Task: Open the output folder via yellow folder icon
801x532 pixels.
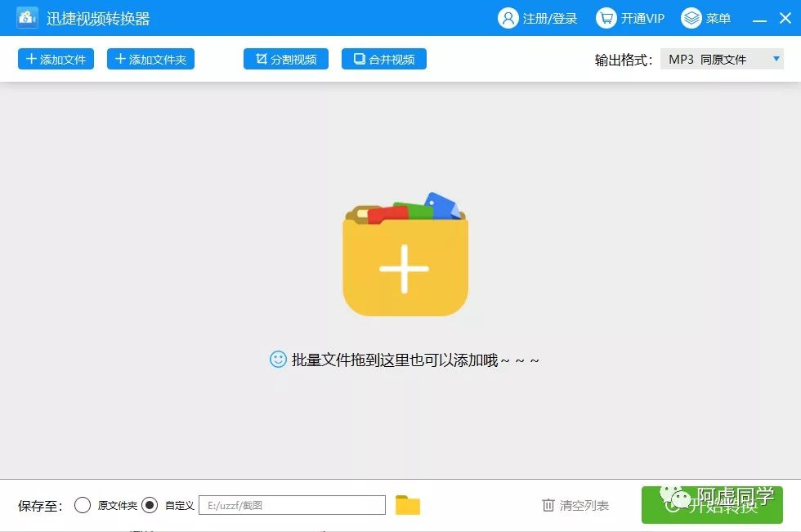Action: click(409, 505)
